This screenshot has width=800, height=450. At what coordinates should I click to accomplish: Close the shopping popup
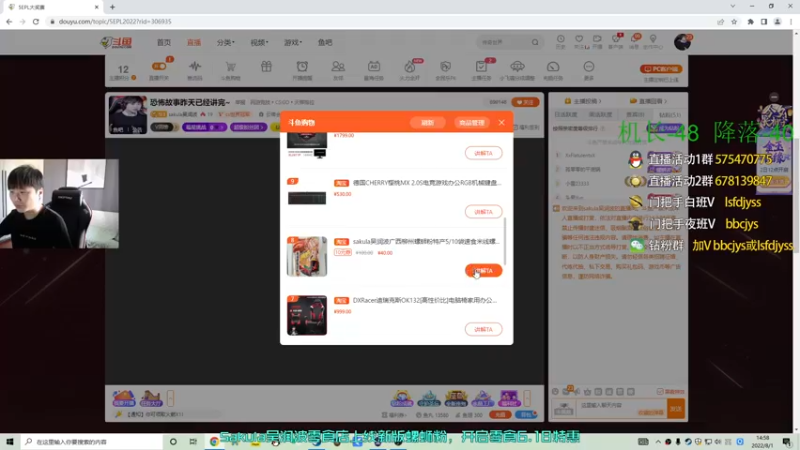tap(502, 122)
